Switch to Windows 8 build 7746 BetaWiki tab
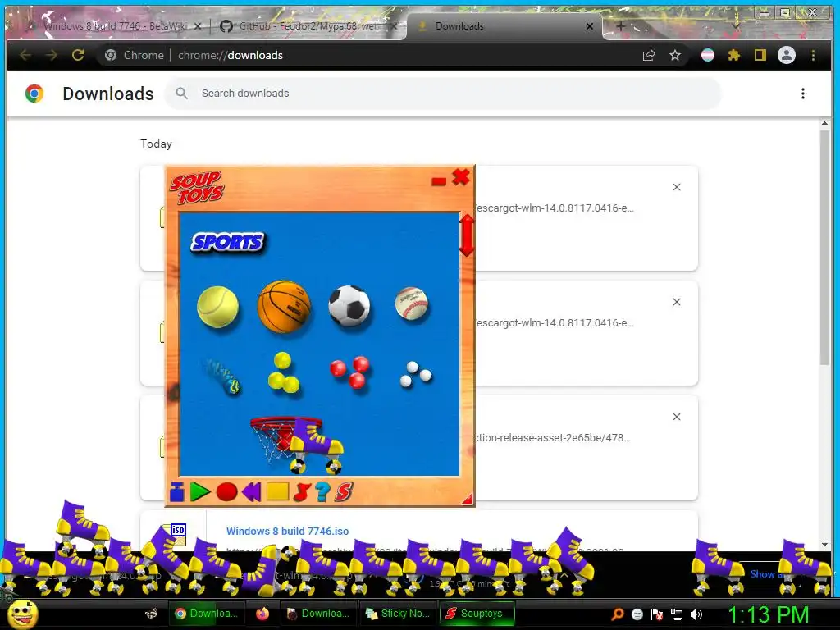The height and width of the screenshot is (630, 840). coord(116,25)
